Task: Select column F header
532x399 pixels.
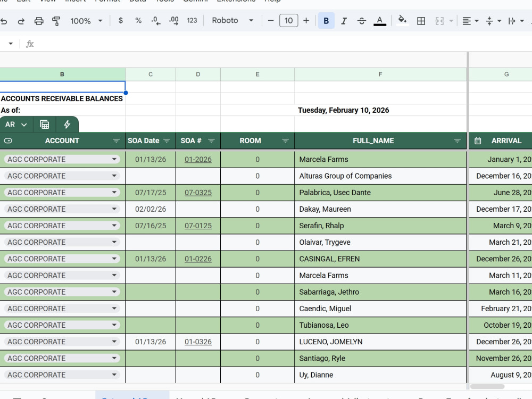Action: 380,74
